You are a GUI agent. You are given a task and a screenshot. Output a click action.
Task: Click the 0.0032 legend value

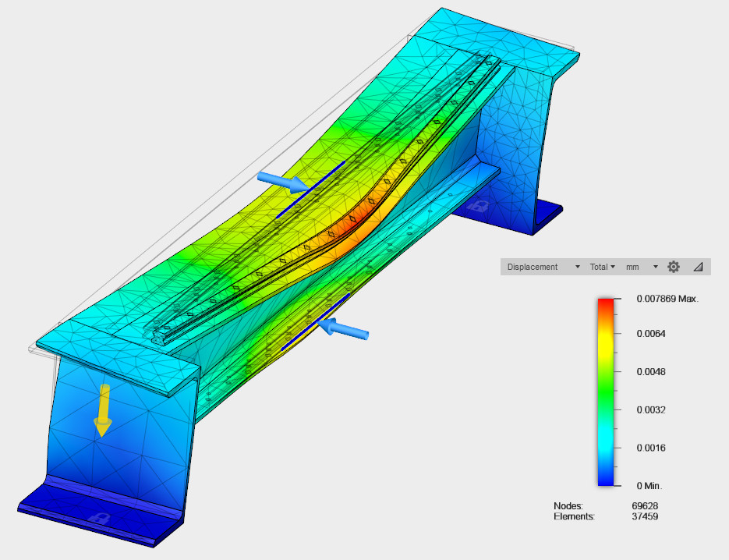[x=651, y=409]
